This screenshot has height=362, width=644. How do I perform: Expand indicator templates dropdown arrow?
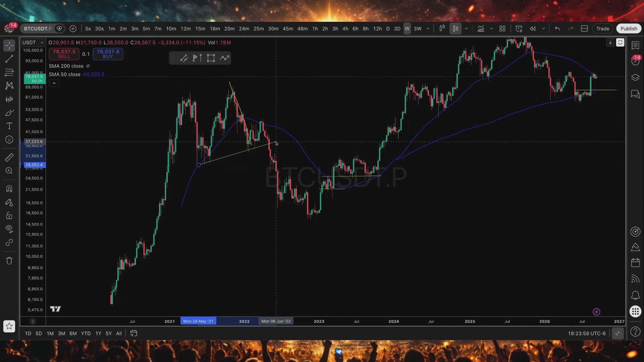tap(491, 28)
